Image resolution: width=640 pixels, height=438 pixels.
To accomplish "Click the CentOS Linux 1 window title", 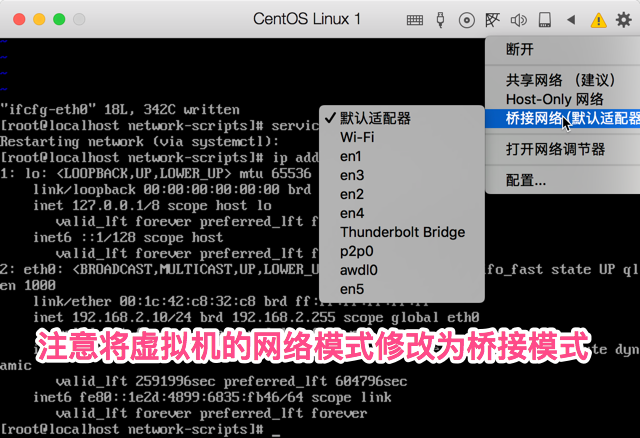I will tap(307, 19).
